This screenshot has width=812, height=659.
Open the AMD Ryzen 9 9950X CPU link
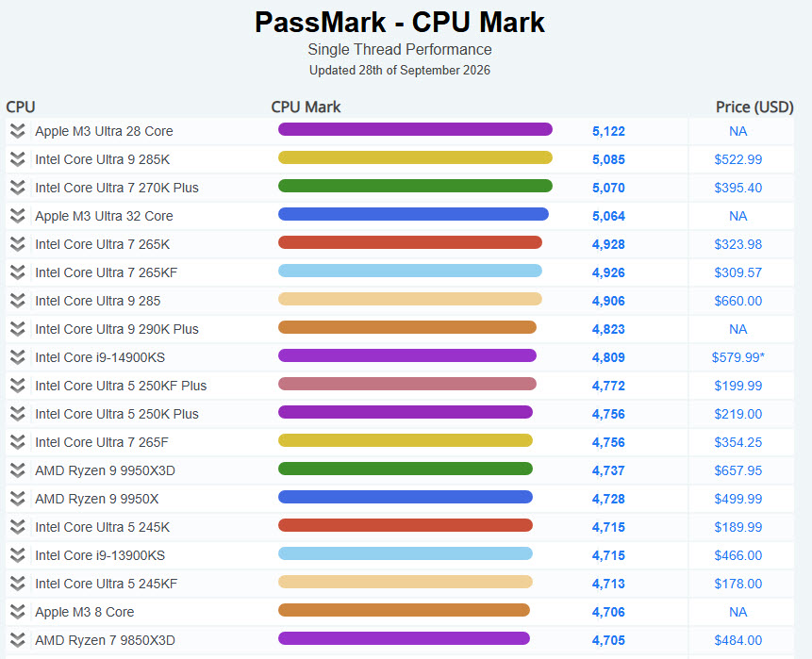97,499
